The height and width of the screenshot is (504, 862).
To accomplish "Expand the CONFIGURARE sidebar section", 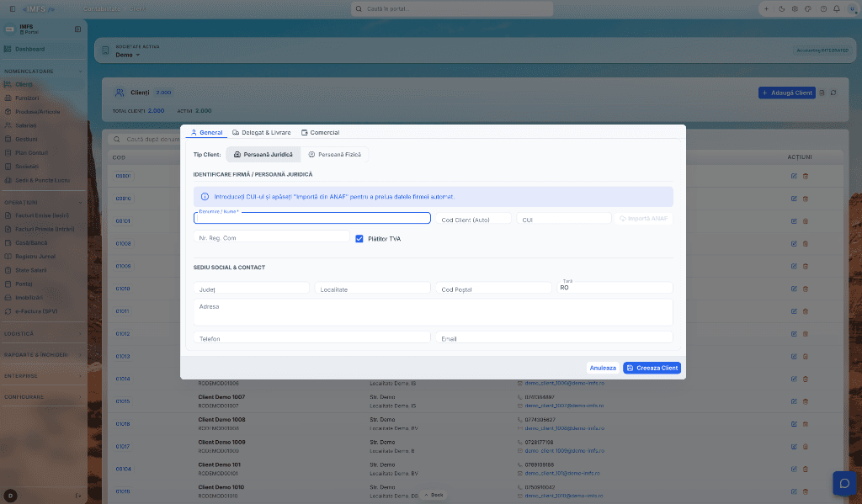I will 43,397.
